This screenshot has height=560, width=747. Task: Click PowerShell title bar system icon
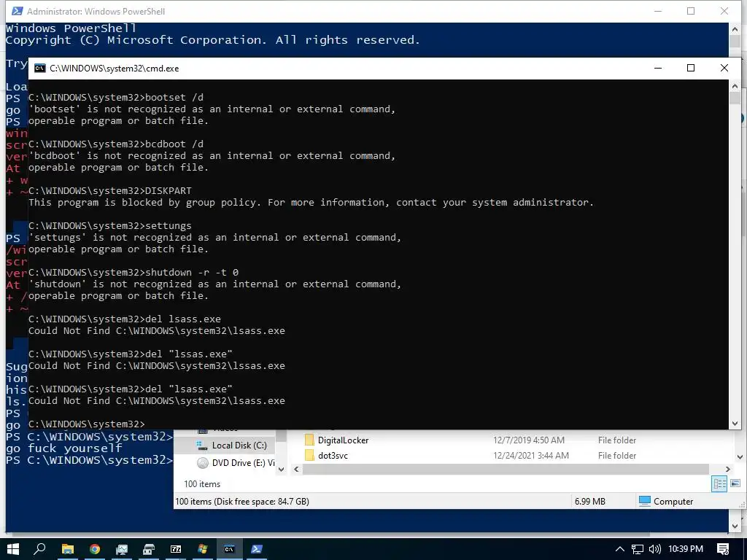coord(18,11)
